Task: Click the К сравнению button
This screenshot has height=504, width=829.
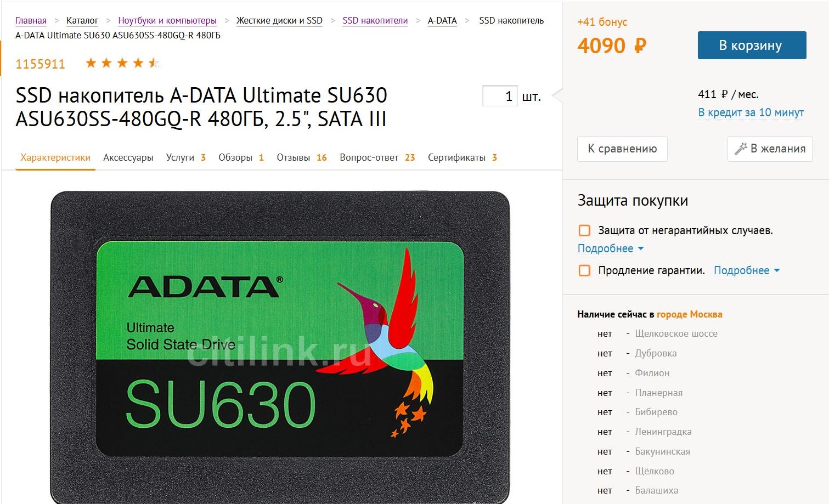Action: (x=622, y=149)
